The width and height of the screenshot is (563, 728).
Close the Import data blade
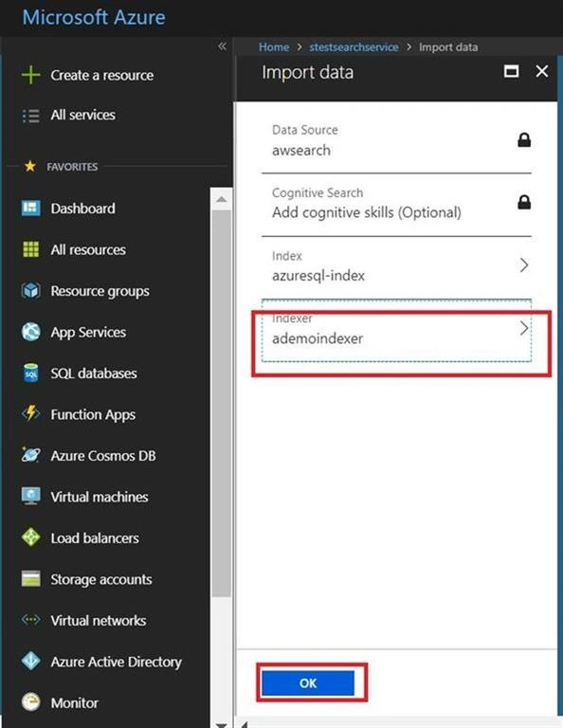point(541,71)
